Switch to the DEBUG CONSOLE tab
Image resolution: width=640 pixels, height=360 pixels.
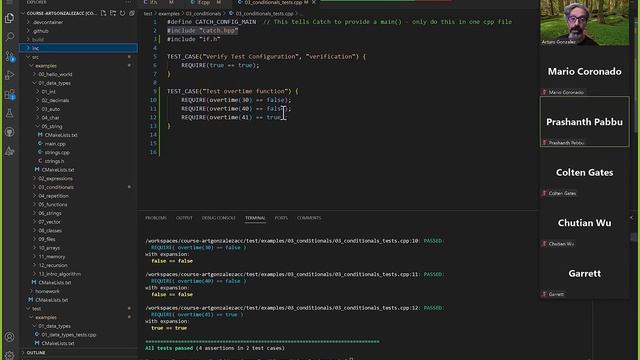(219, 218)
